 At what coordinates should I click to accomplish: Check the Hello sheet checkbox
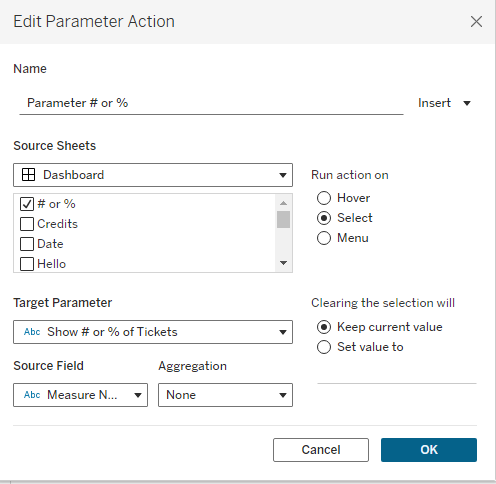click(x=27, y=264)
